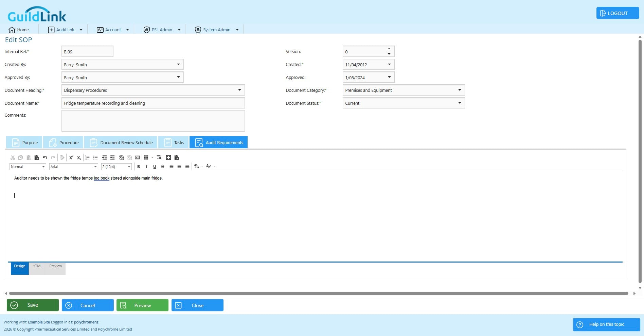Open the Document Review Schedule tab
Image resolution: width=644 pixels, height=336 pixels.
click(x=121, y=142)
